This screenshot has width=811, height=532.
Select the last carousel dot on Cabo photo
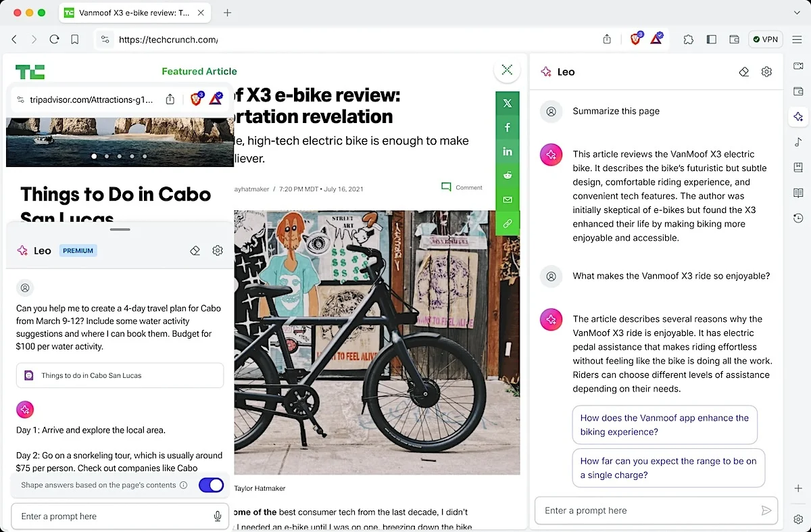145,156
